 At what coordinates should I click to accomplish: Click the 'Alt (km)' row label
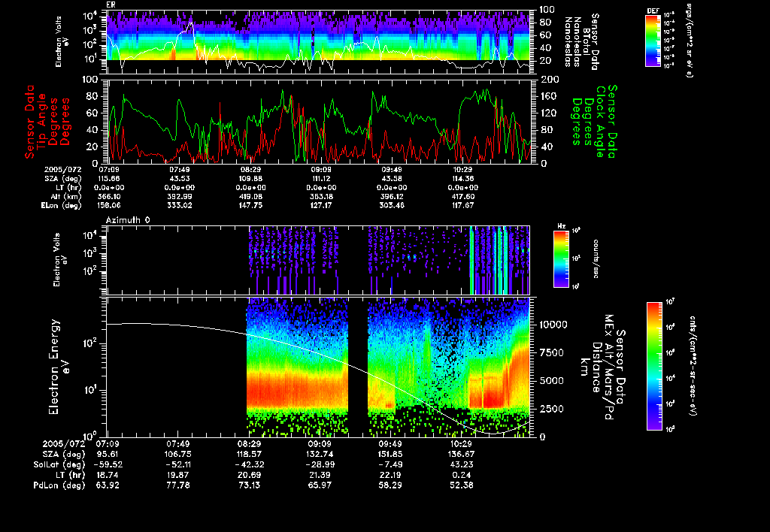click(x=66, y=196)
